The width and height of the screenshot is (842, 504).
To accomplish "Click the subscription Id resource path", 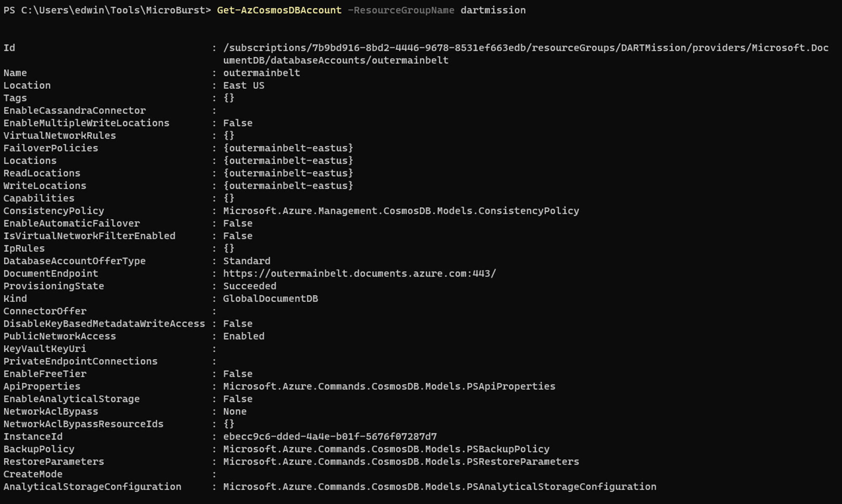I will point(525,48).
